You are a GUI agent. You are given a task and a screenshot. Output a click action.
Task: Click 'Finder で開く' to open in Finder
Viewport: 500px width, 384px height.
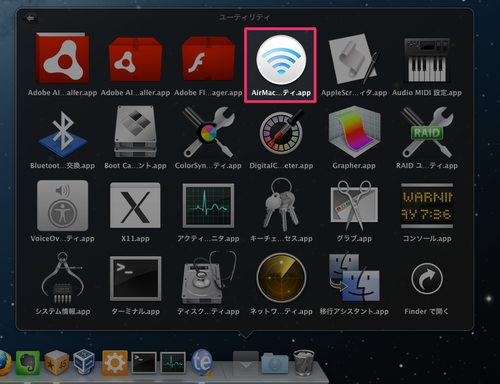tap(427, 278)
